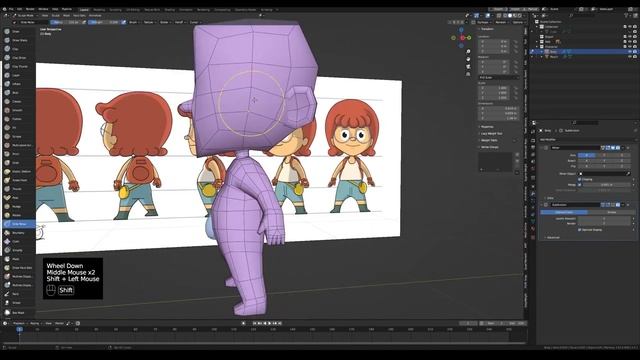Click Add Modifier button
The width and height of the screenshot is (640, 360).
point(548,140)
